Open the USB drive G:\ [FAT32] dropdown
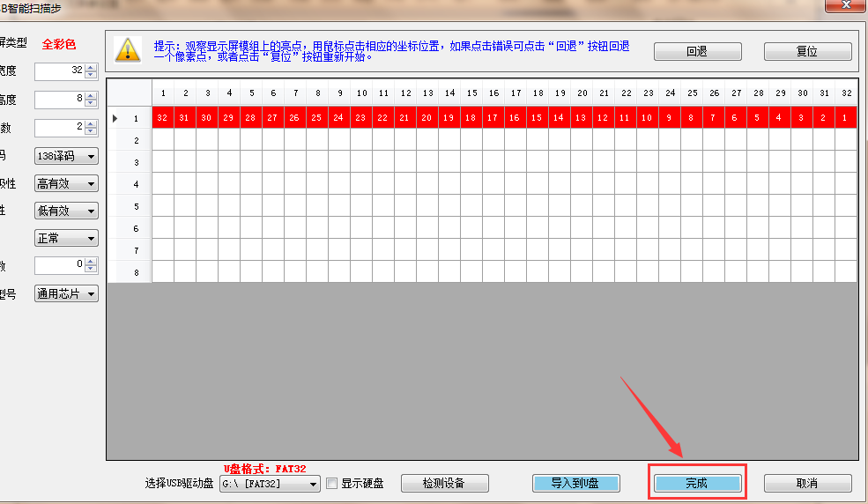Viewport: 868px width, 504px height. coord(270,483)
